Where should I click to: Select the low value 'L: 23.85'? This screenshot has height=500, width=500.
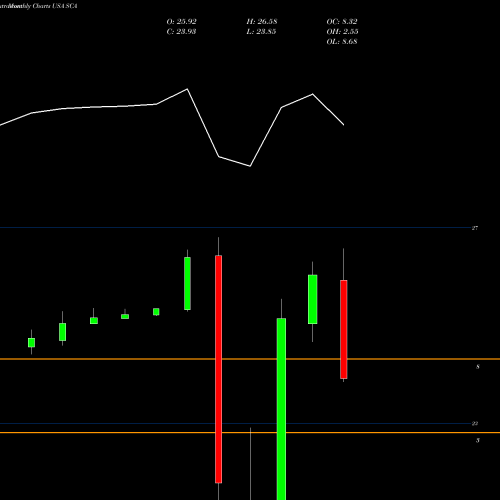(x=261, y=32)
